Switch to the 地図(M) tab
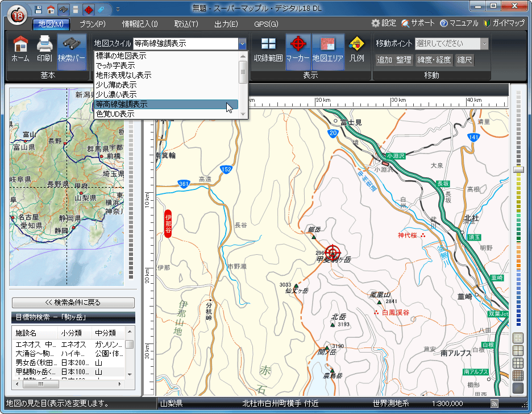Viewport: 532px width, 414px height. point(51,24)
